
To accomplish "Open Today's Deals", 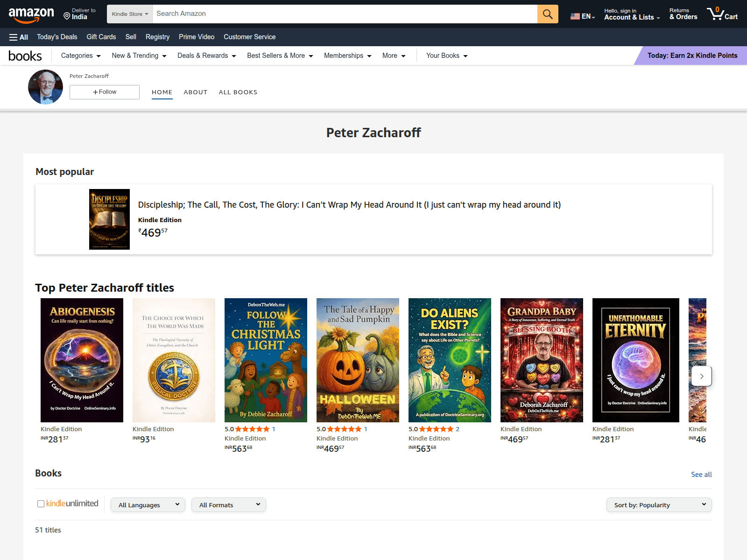I will coord(57,37).
